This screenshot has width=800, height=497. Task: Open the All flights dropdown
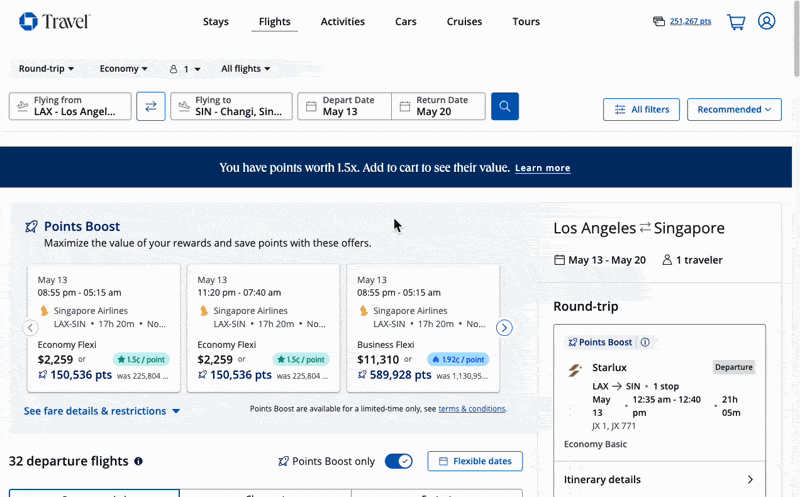[245, 68]
